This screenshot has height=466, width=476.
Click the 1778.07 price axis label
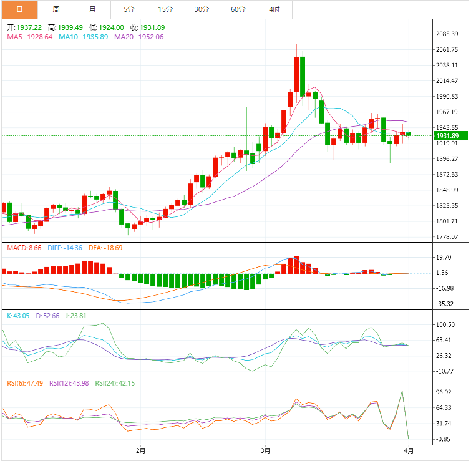point(447,237)
